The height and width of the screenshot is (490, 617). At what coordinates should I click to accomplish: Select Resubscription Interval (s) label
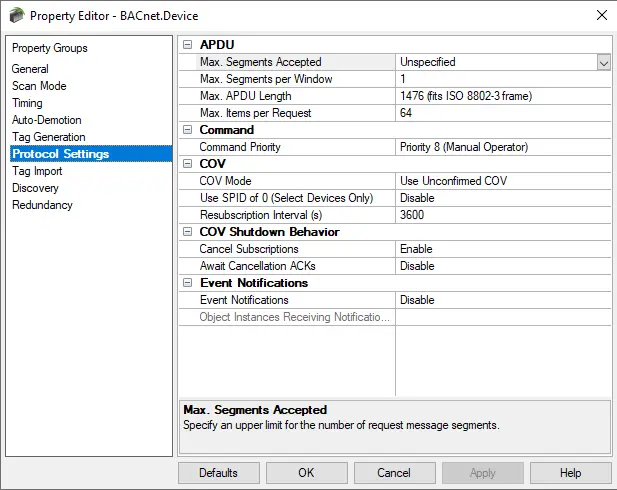coord(261,215)
